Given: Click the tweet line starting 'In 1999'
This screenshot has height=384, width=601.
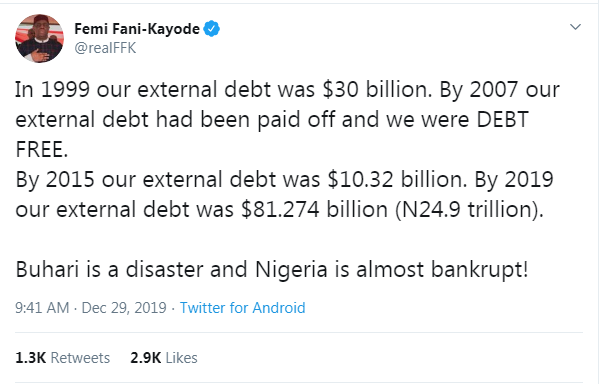Looking at the screenshot, I should click(287, 90).
